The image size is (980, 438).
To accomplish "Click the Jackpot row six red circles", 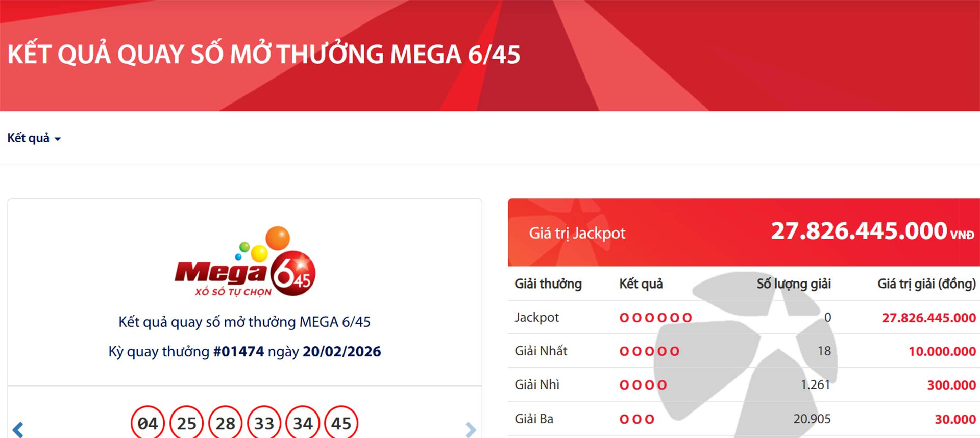I will (x=655, y=318).
